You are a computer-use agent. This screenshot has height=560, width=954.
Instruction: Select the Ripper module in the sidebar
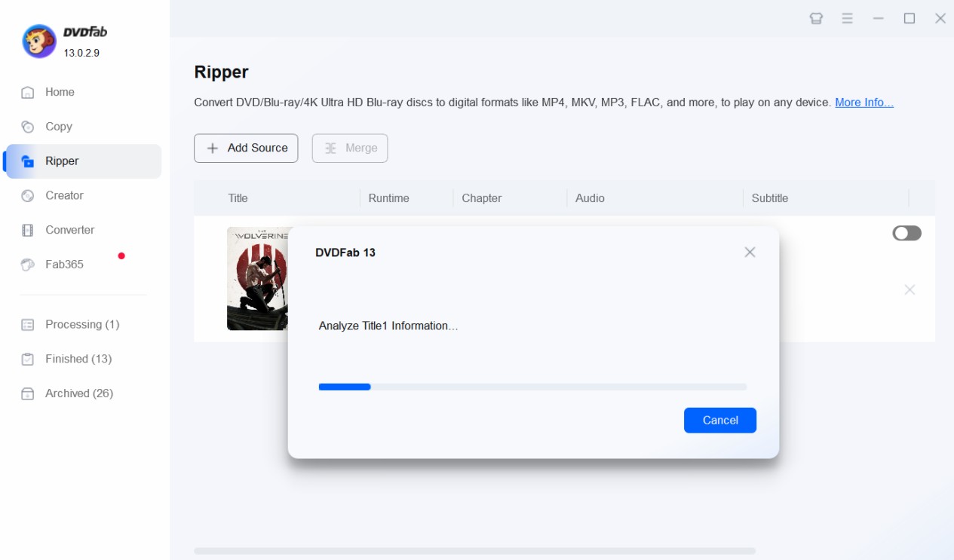click(84, 161)
